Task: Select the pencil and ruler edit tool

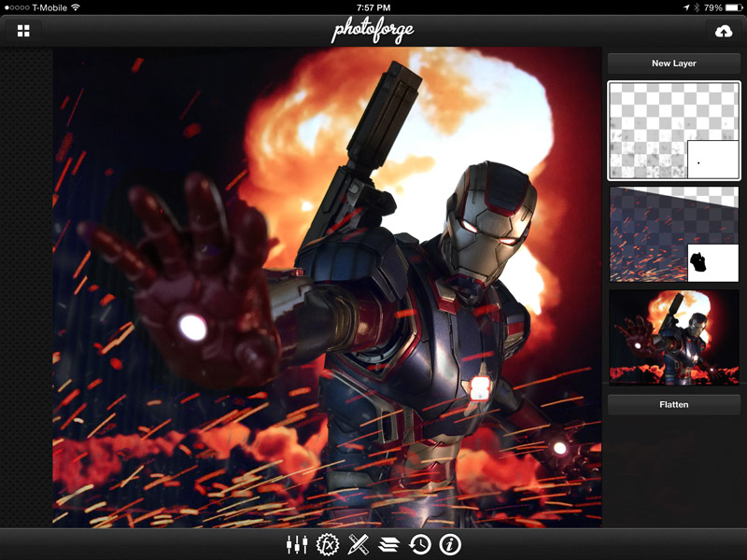Action: [358, 544]
